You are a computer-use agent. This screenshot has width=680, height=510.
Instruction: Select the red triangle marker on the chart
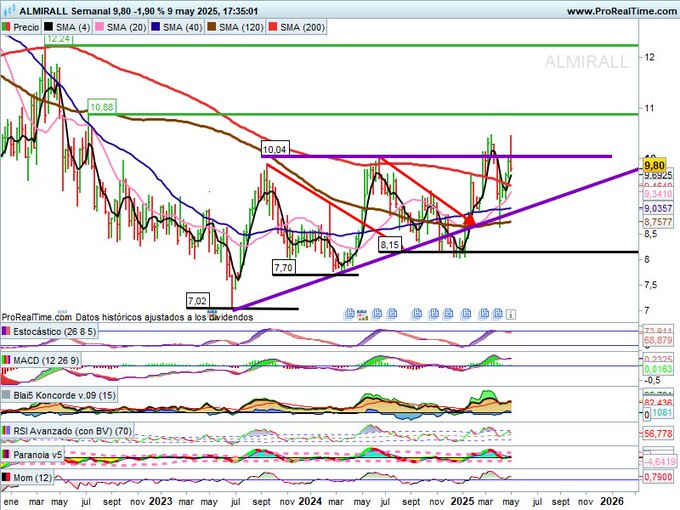[x=470, y=220]
